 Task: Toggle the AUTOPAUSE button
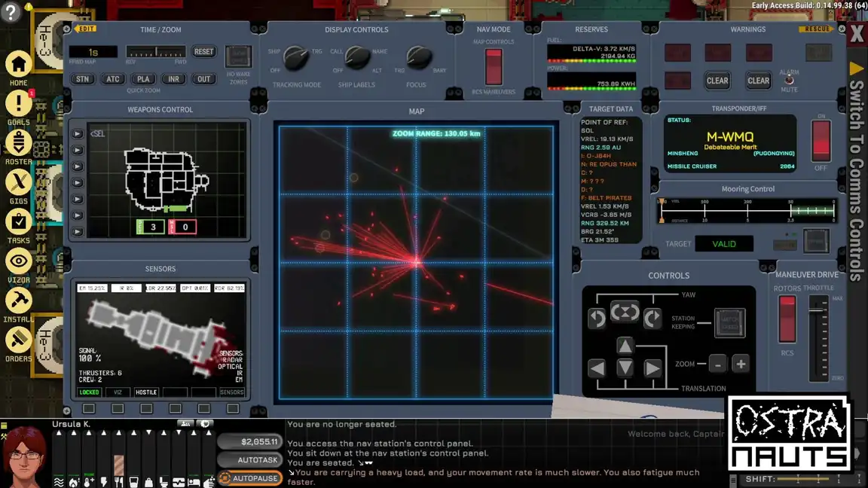251,478
